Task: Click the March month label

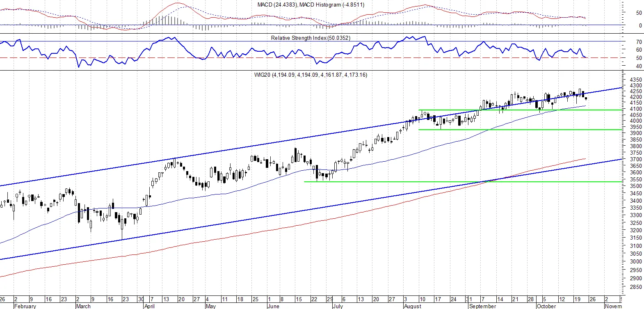Action: (x=83, y=306)
